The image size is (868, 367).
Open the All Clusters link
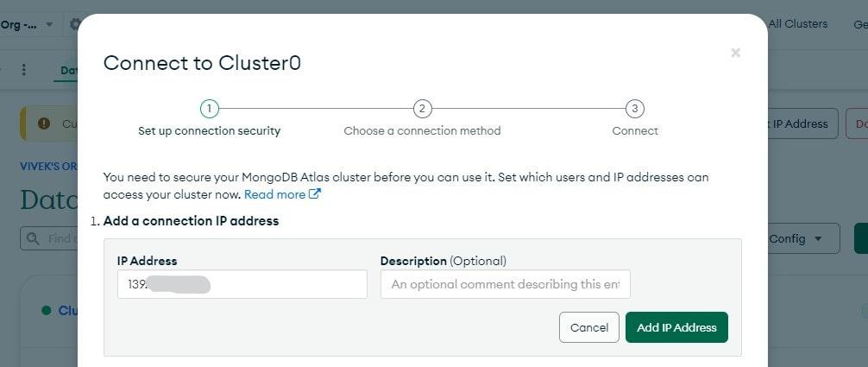tap(797, 24)
